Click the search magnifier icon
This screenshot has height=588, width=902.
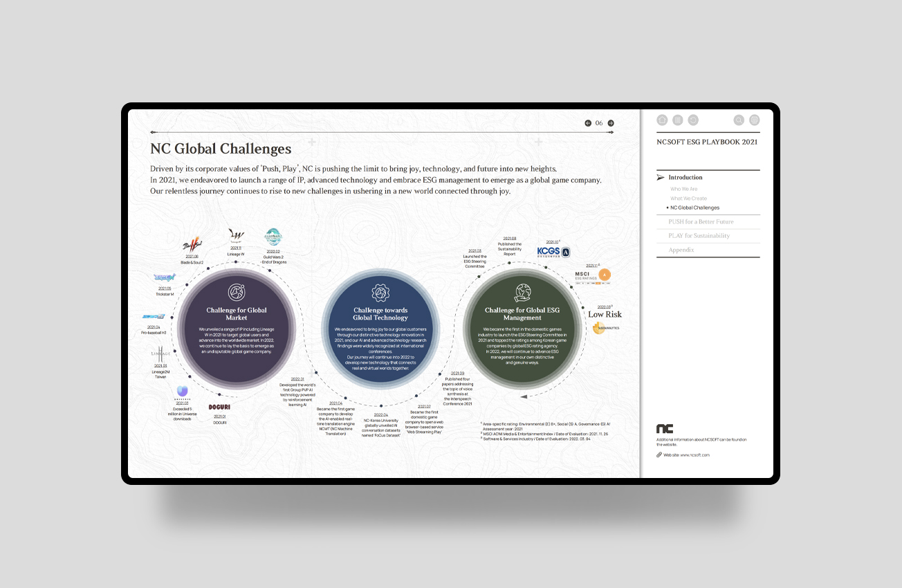739,120
